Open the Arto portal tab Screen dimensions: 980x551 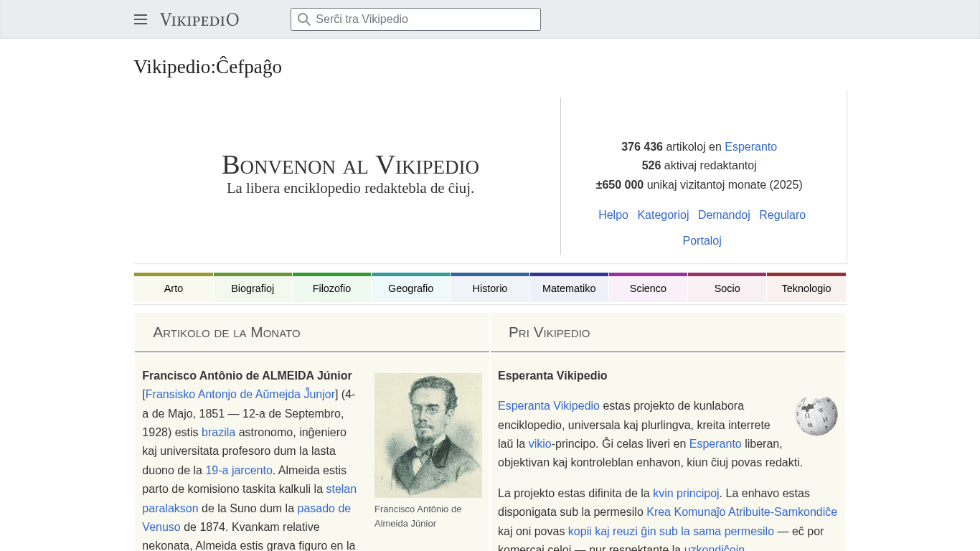[174, 288]
